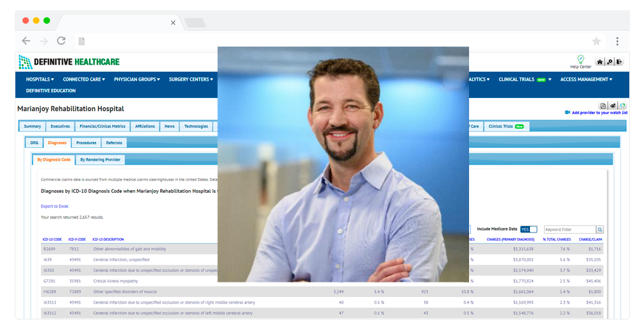Click the logout door icon
Viewport: 644px width, 331px height.
pyautogui.click(x=619, y=62)
